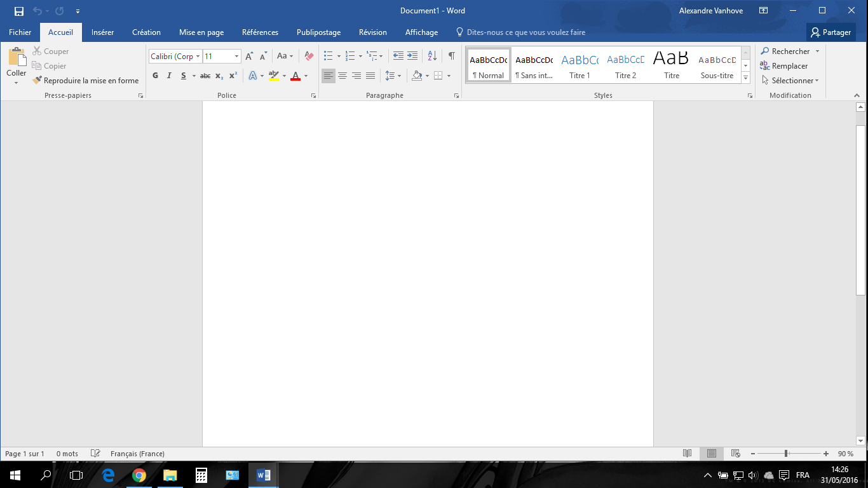
Task: Switch to the Références tab
Action: pos(260,32)
